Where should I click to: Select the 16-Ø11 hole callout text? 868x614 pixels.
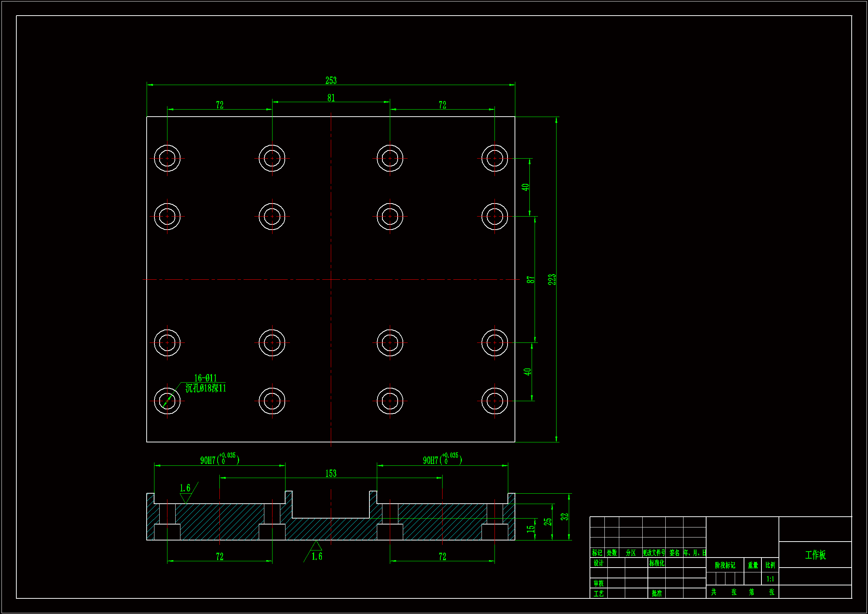205,378
